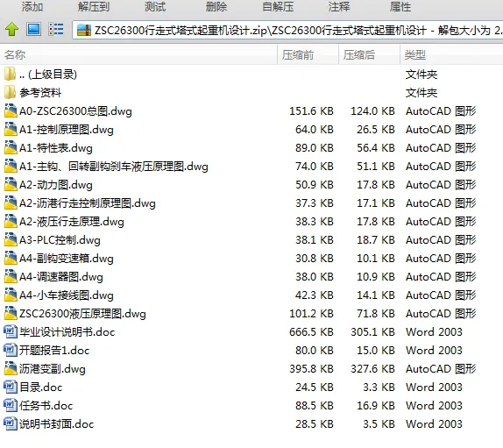
Task: Click the 3.5 KB compressed size value
Action: tap(379, 424)
